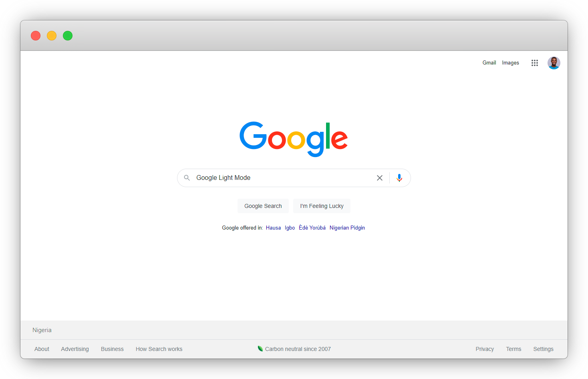The width and height of the screenshot is (588, 379).
Task: Close the window with the red button
Action: click(x=36, y=36)
